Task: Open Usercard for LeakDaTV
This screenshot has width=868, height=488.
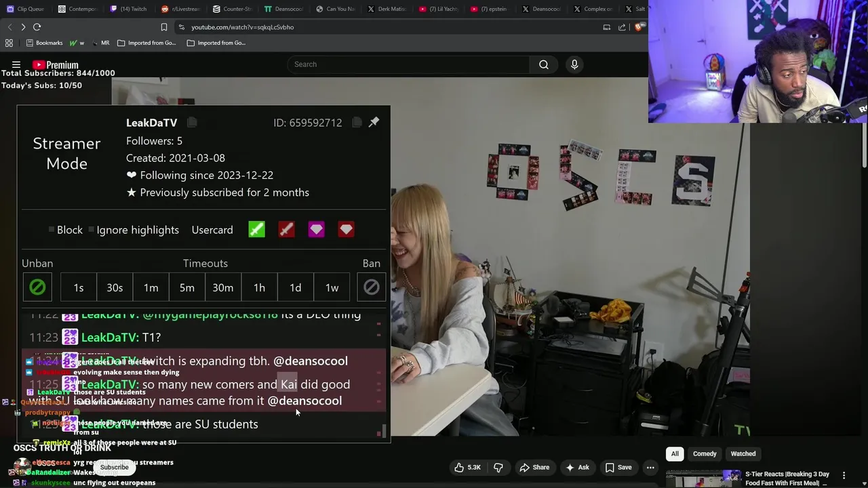Action: [x=212, y=230]
